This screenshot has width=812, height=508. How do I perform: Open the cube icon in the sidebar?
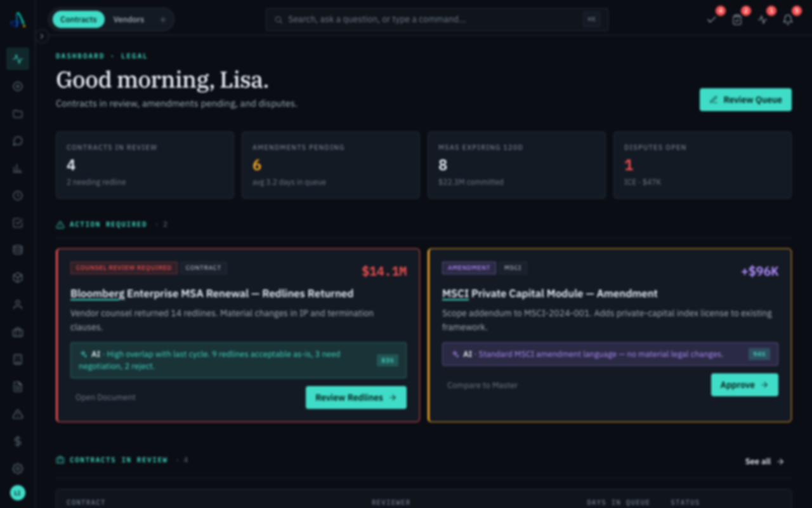(x=18, y=277)
